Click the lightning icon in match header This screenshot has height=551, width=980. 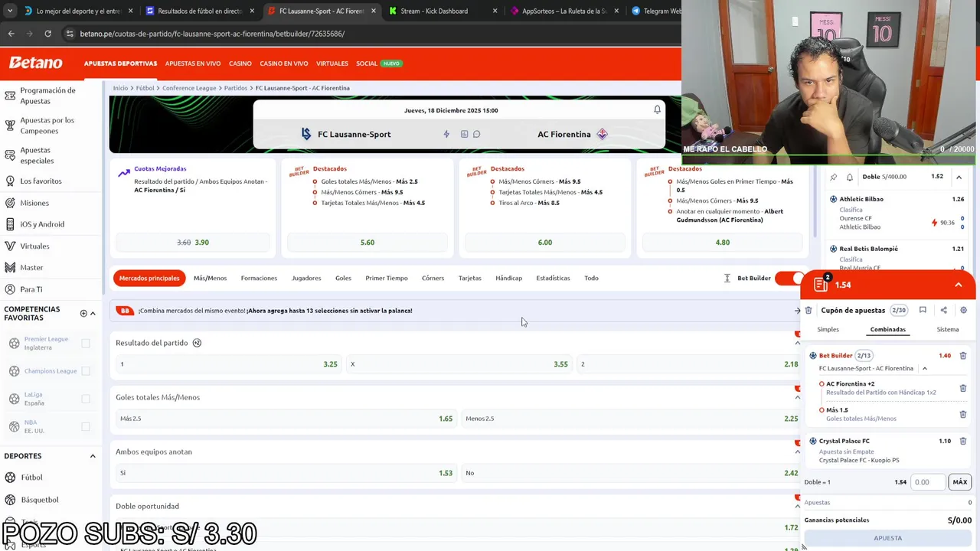pos(446,134)
